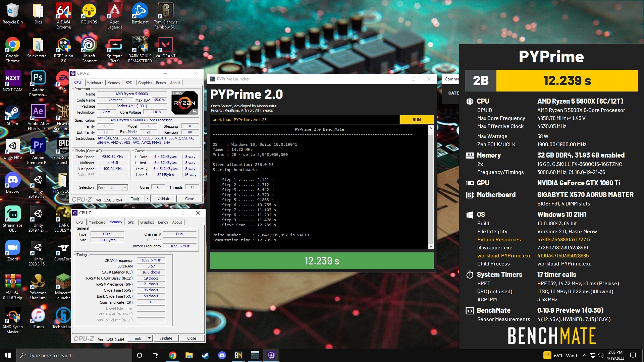Open Graphics tab in top CPU-Z window
The height and width of the screenshot is (362, 644).
(x=145, y=83)
